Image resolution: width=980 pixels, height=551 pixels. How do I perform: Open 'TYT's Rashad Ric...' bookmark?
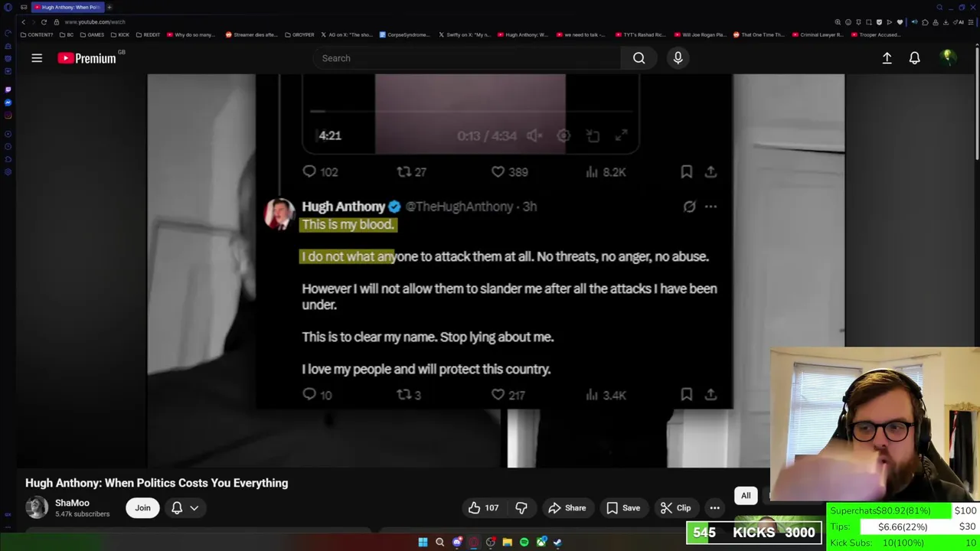(x=641, y=34)
